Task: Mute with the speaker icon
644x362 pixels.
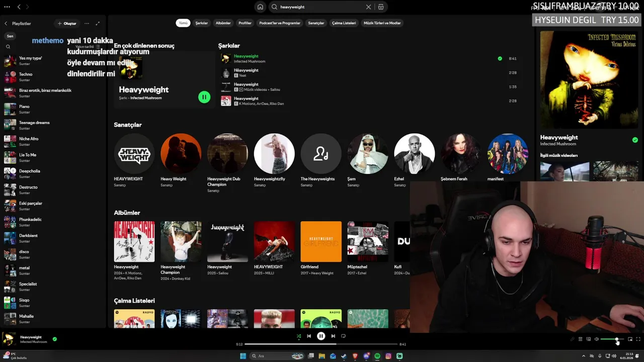Action: (597, 339)
